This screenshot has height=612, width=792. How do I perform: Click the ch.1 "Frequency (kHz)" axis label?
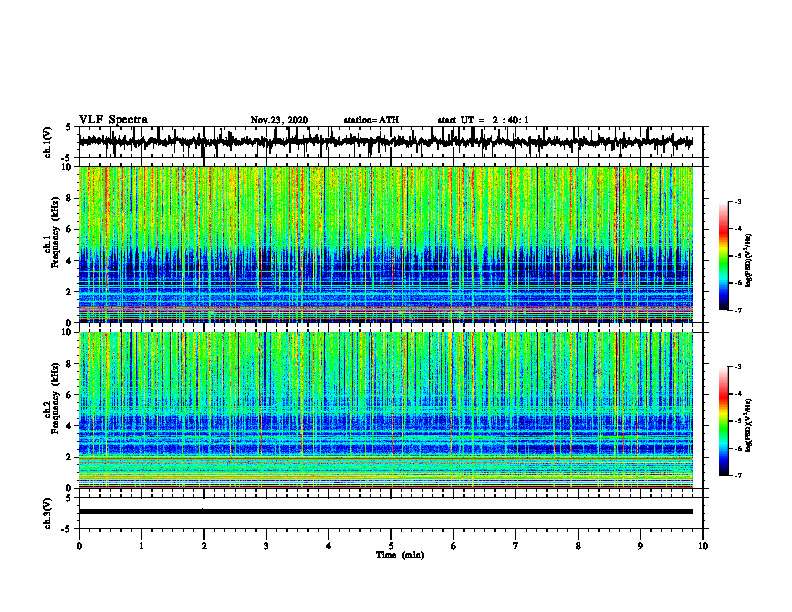point(55,232)
